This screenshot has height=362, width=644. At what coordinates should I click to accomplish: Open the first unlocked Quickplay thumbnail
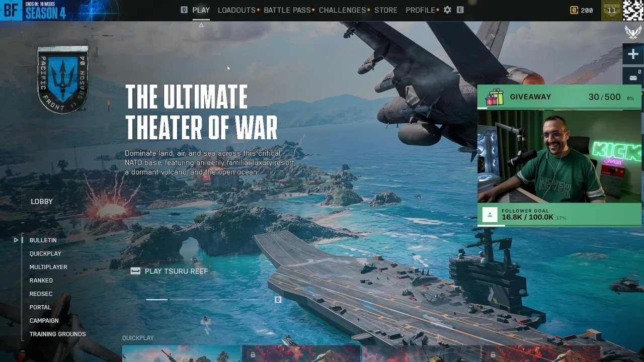pos(181,354)
